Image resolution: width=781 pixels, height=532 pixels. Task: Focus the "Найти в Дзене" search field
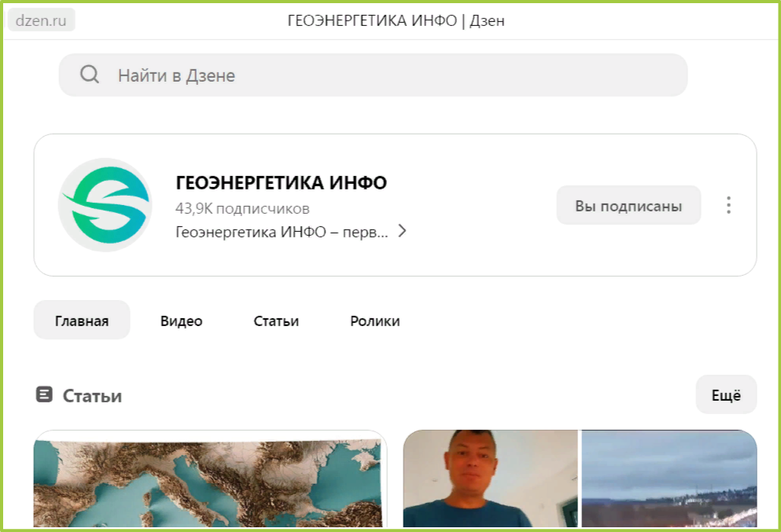click(373, 75)
